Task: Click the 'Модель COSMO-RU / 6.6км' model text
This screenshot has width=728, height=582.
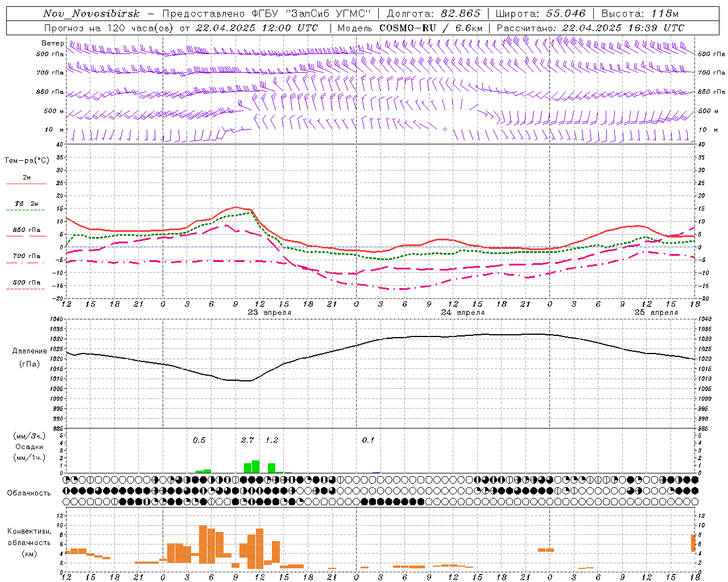Action: (x=410, y=28)
